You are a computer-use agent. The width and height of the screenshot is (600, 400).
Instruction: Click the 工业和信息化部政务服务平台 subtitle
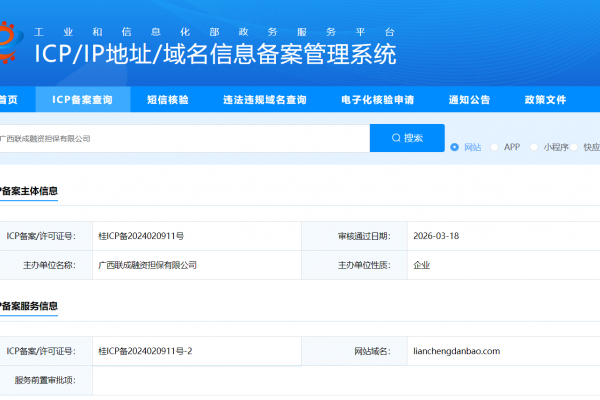(x=214, y=32)
